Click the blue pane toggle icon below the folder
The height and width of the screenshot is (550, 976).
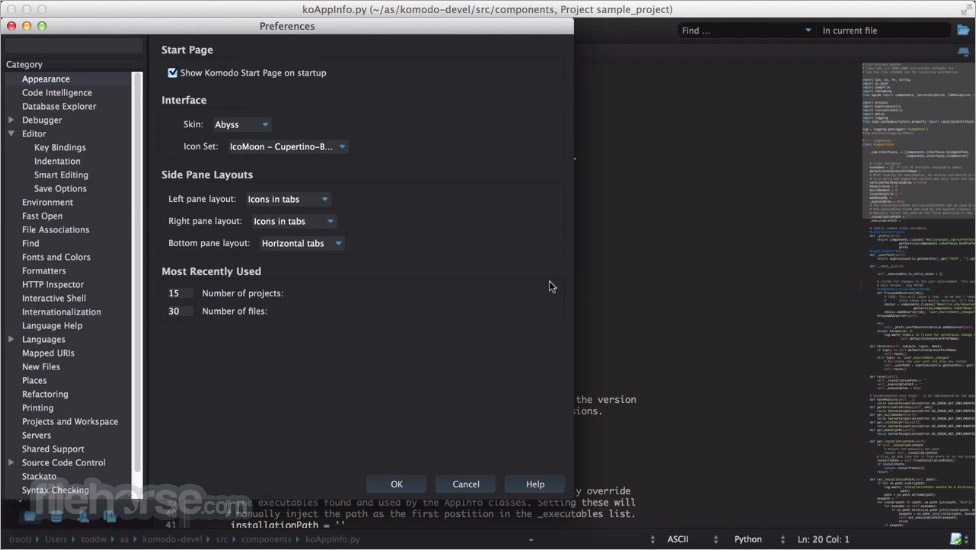(963, 52)
